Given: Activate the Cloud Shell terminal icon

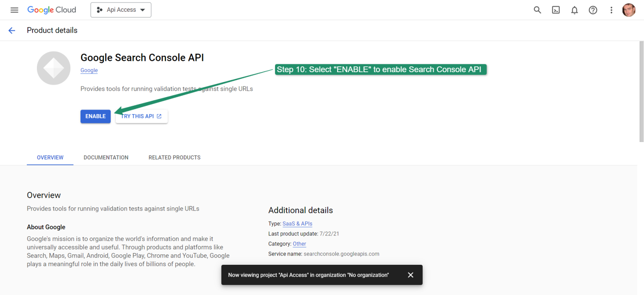Looking at the screenshot, I should click(556, 10).
